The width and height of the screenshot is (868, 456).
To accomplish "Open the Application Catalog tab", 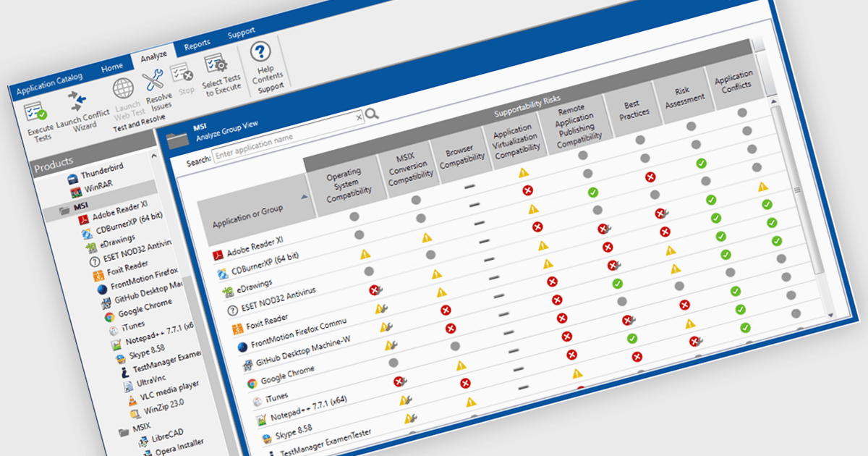I will (50, 83).
